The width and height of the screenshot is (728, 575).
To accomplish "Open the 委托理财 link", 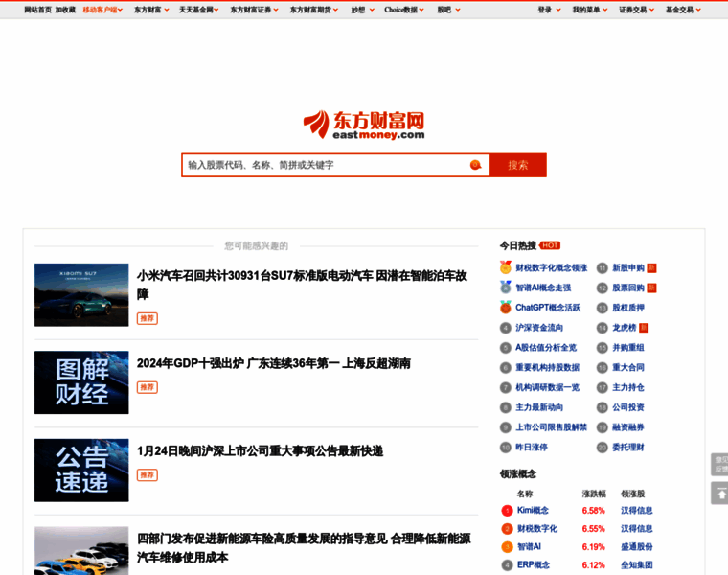I will click(x=628, y=448).
